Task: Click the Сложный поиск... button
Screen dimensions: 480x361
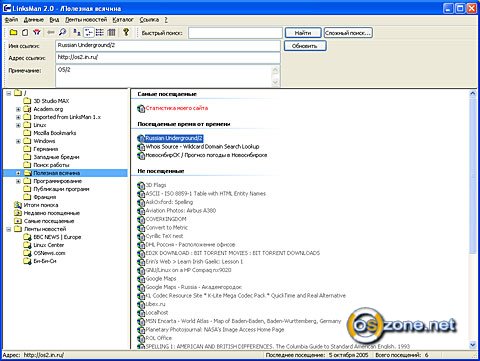Action: (348, 33)
